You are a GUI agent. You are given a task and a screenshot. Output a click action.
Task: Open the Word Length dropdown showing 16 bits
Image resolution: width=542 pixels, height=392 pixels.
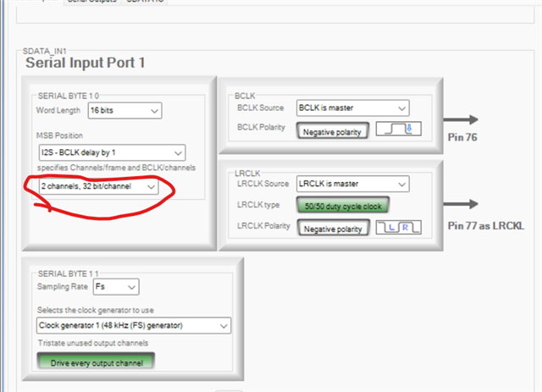pyautogui.click(x=124, y=111)
